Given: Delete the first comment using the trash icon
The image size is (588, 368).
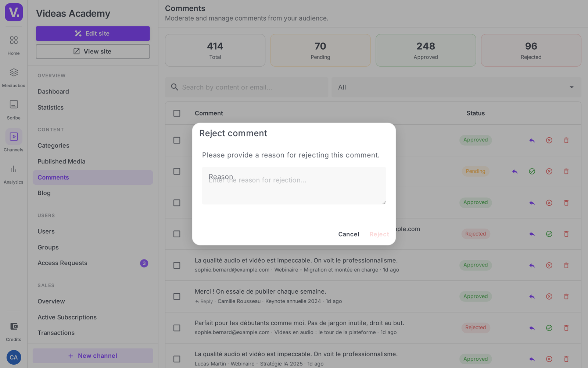Looking at the screenshot, I should pyautogui.click(x=566, y=140).
